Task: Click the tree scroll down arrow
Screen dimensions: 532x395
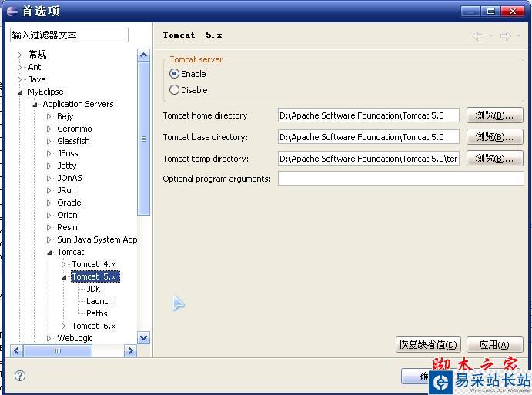Action: 144,338
